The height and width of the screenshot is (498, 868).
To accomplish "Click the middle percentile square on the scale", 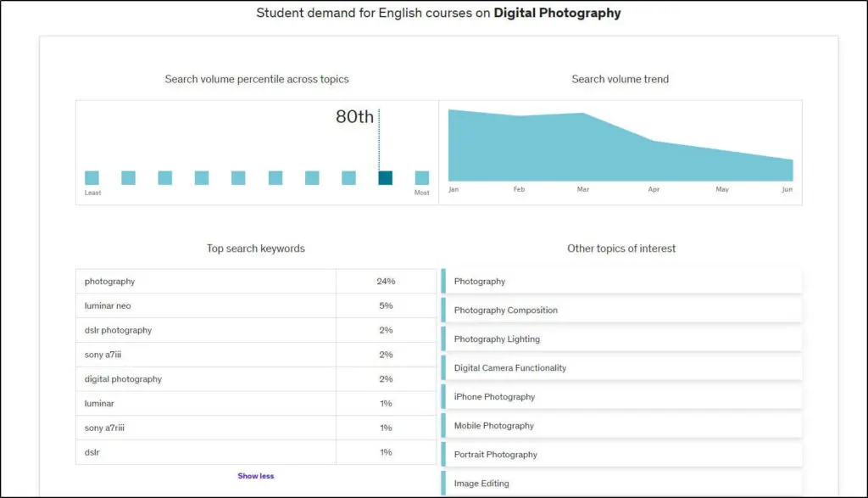I will (x=237, y=178).
